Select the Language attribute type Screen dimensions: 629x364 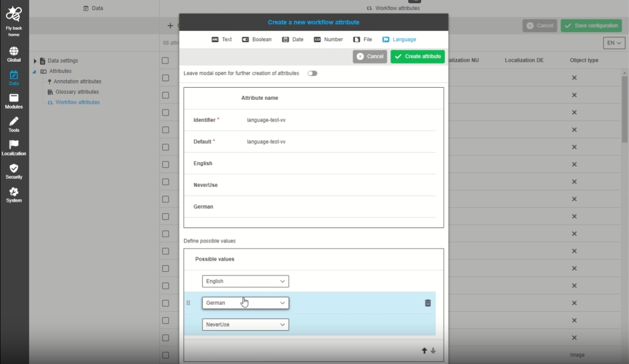click(x=399, y=39)
